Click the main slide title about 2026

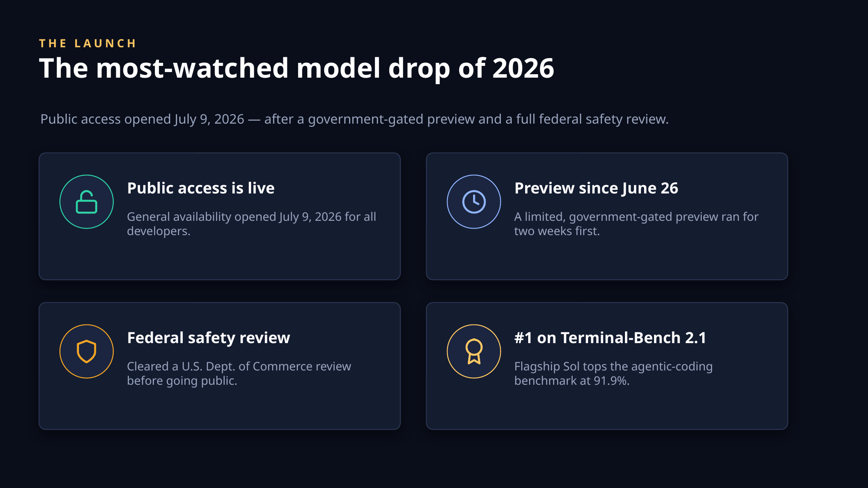(296, 68)
